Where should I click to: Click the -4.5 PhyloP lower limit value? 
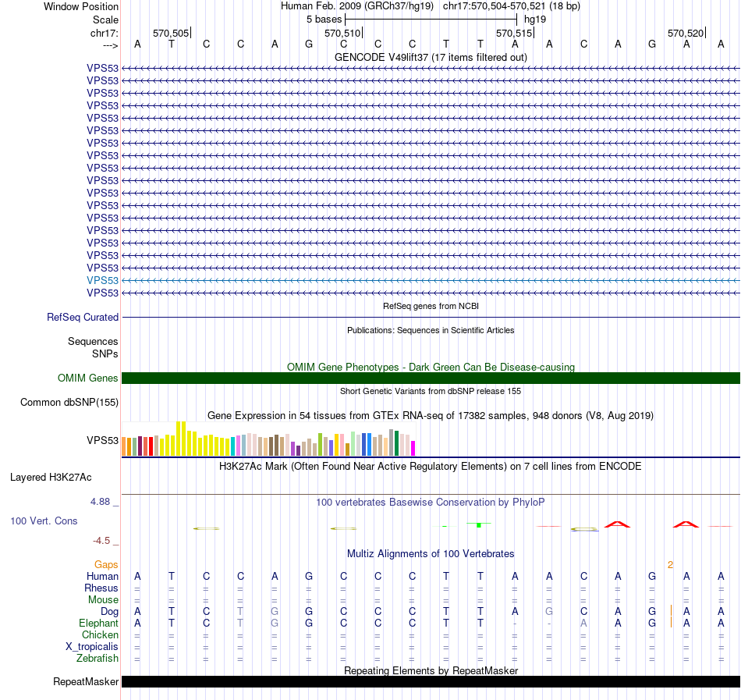coord(101,540)
